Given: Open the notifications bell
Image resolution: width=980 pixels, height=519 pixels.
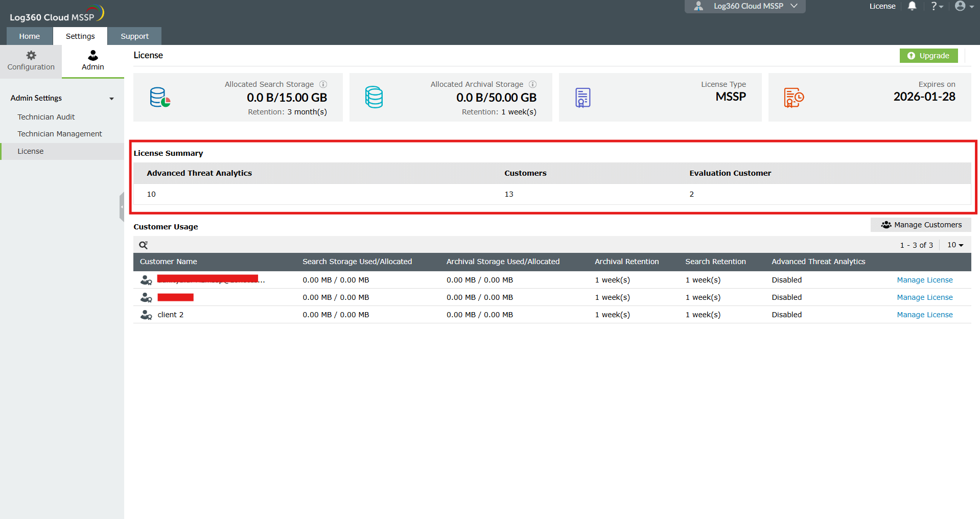Looking at the screenshot, I should click(912, 6).
